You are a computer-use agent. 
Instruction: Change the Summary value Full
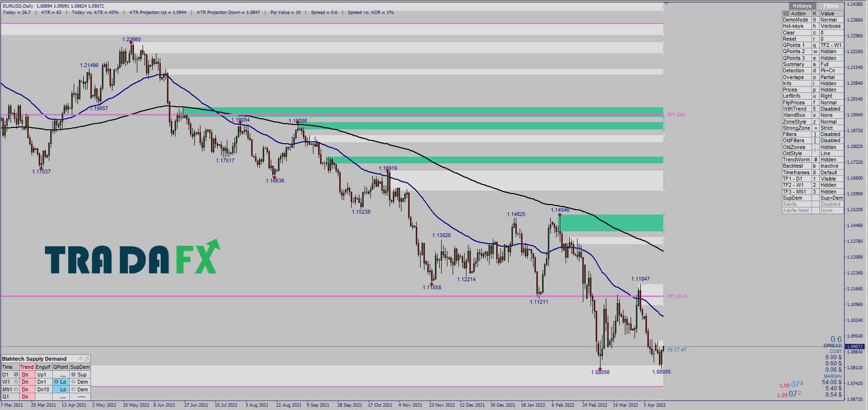click(831, 64)
